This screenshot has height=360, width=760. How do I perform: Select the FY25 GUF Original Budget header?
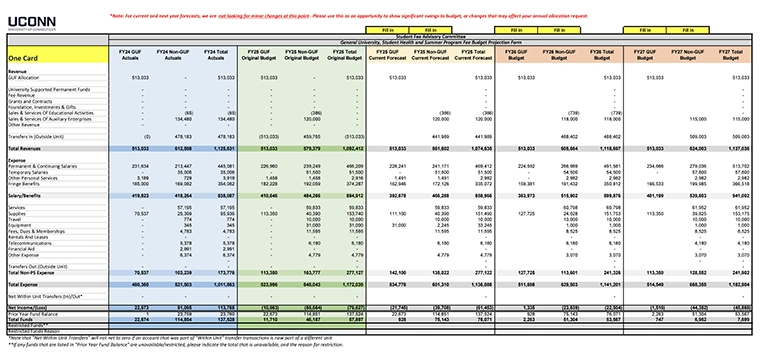pyautogui.click(x=259, y=54)
